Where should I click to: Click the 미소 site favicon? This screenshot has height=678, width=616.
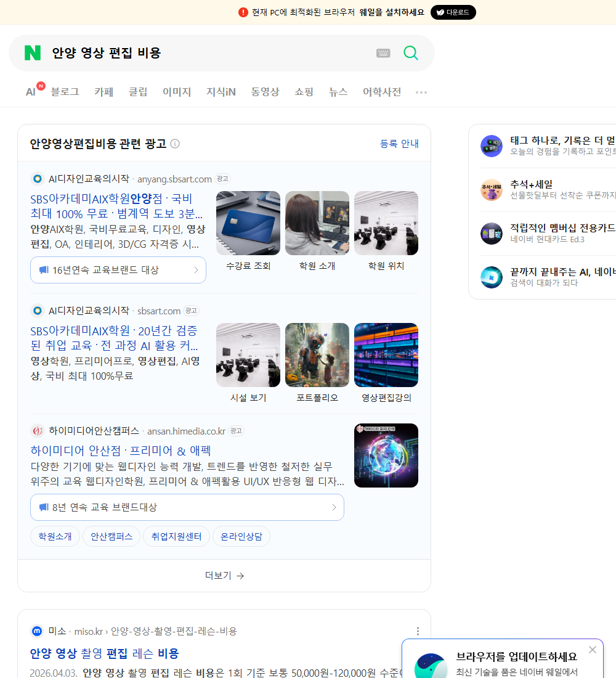38,631
